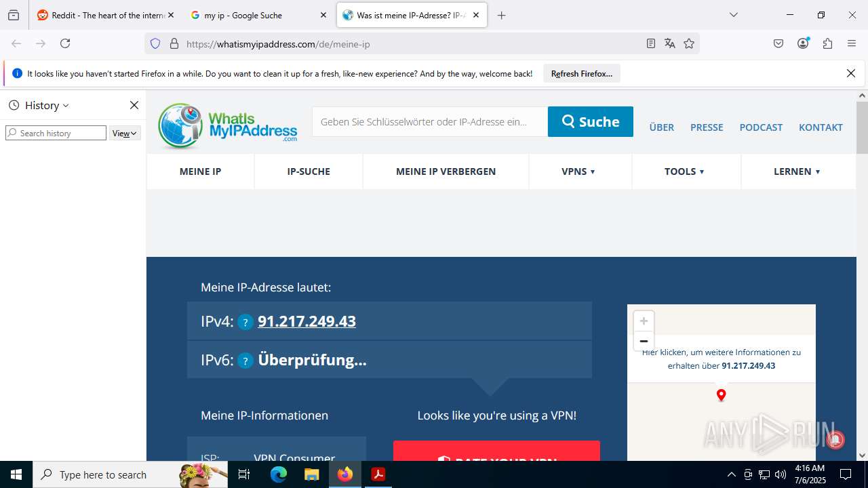Expand the TOOLS menu
This screenshot has width=868, height=488.
click(684, 171)
